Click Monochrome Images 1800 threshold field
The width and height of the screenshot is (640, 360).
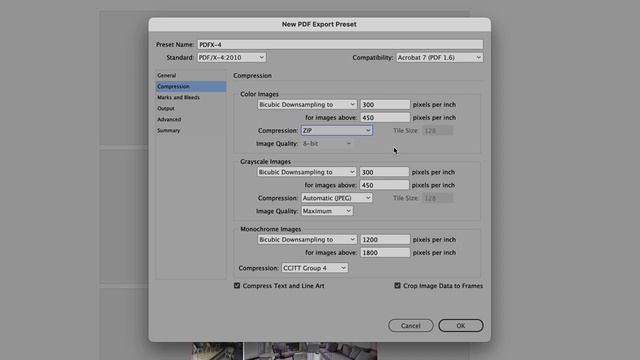click(385, 253)
